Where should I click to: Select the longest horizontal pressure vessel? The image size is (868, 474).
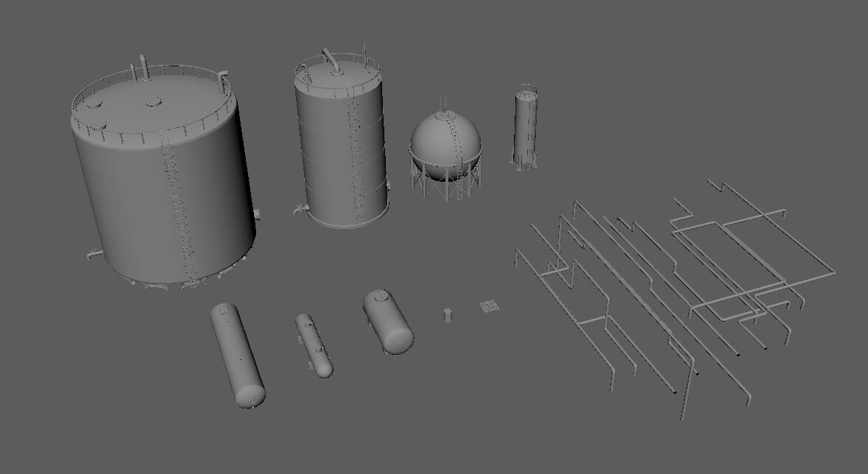pyautogui.click(x=238, y=355)
